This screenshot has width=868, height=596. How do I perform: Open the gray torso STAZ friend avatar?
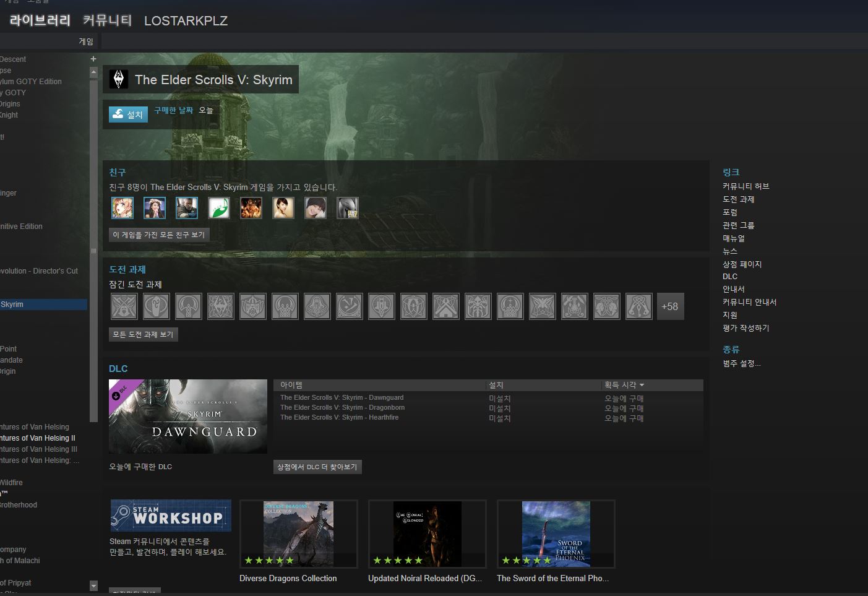pyautogui.click(x=348, y=208)
